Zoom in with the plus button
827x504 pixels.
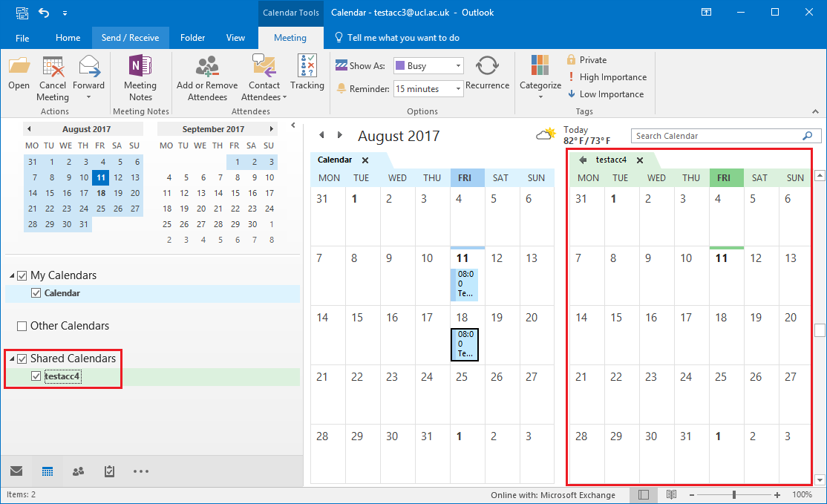(777, 495)
